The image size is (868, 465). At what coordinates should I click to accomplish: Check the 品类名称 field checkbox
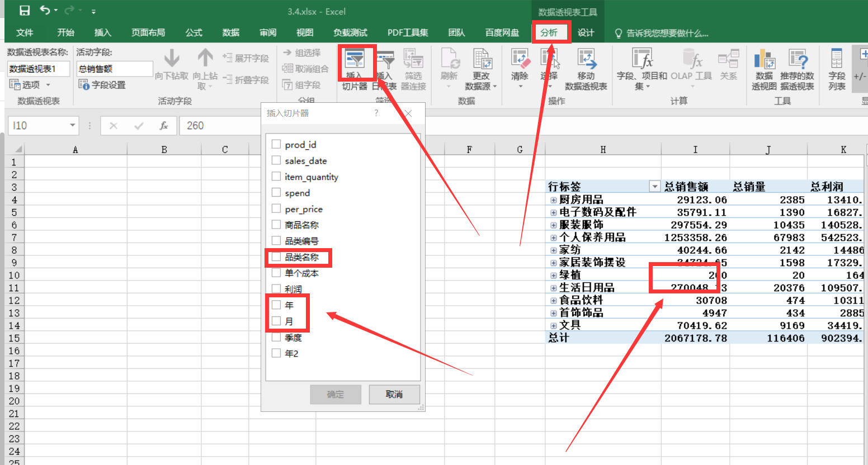(x=276, y=257)
